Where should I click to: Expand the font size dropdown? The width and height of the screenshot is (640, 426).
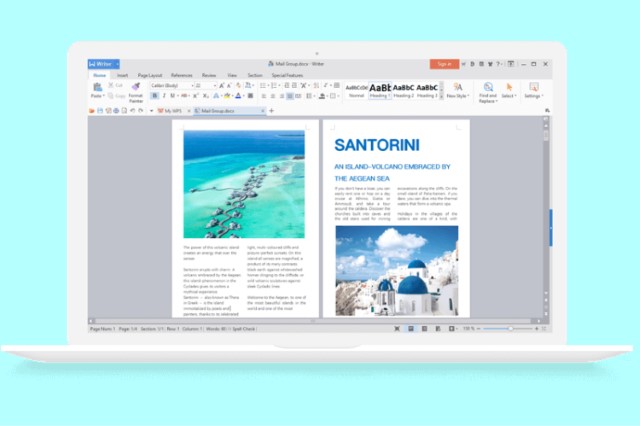pos(214,86)
